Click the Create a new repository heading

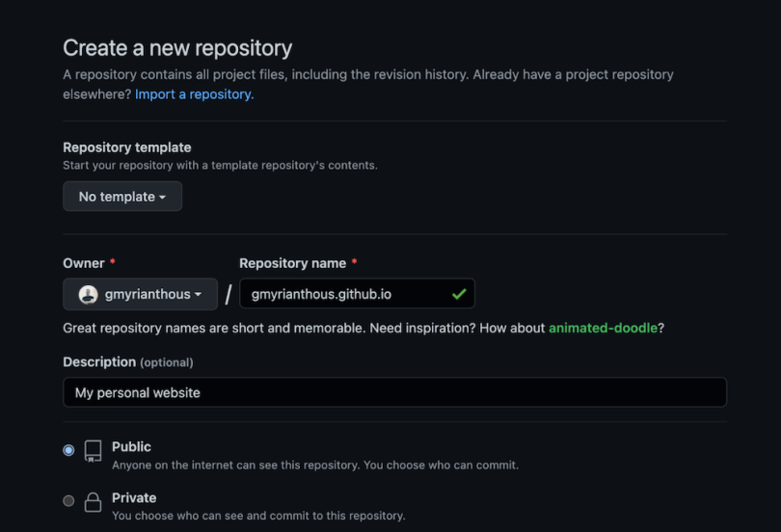tap(177, 48)
